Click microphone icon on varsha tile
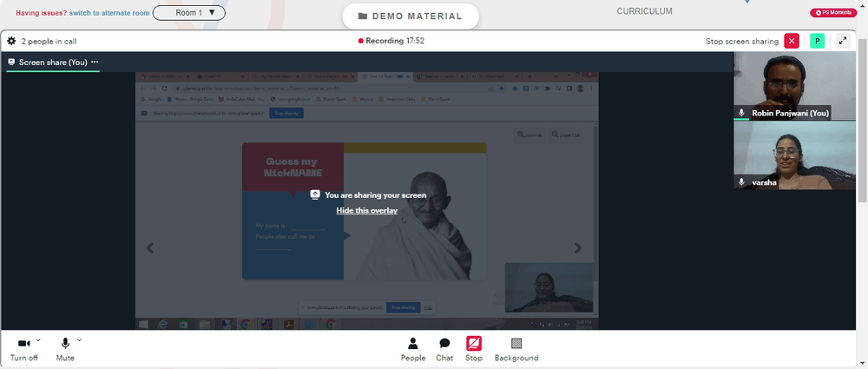 click(741, 182)
